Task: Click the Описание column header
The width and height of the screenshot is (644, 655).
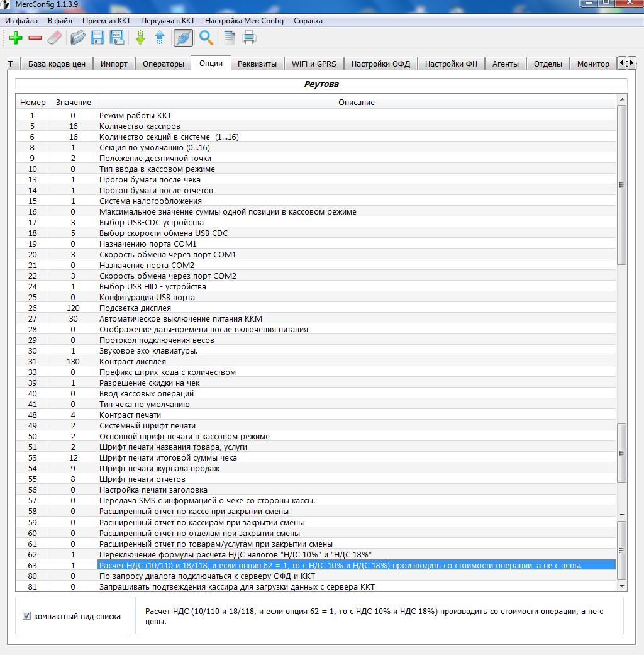Action: [356, 103]
